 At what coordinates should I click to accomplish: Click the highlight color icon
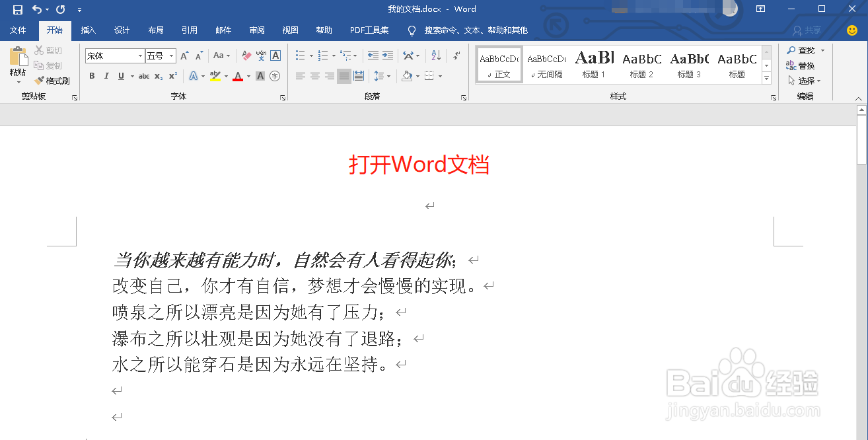[215, 76]
